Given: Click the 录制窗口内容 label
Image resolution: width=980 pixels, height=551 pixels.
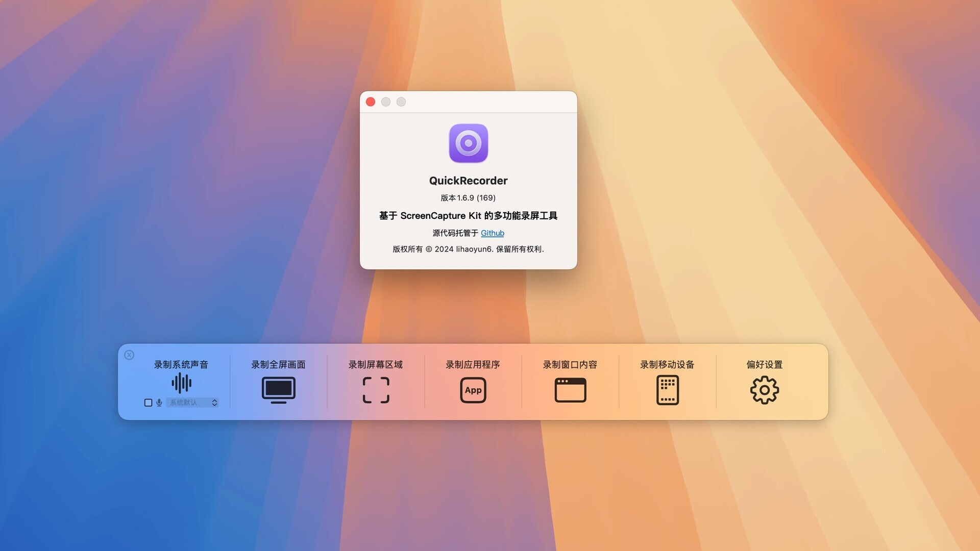Looking at the screenshot, I should pyautogui.click(x=570, y=365).
